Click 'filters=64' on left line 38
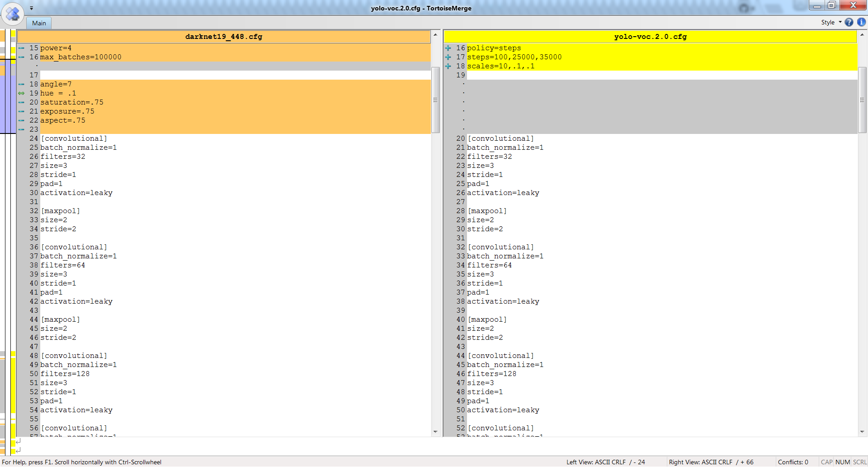 63,265
